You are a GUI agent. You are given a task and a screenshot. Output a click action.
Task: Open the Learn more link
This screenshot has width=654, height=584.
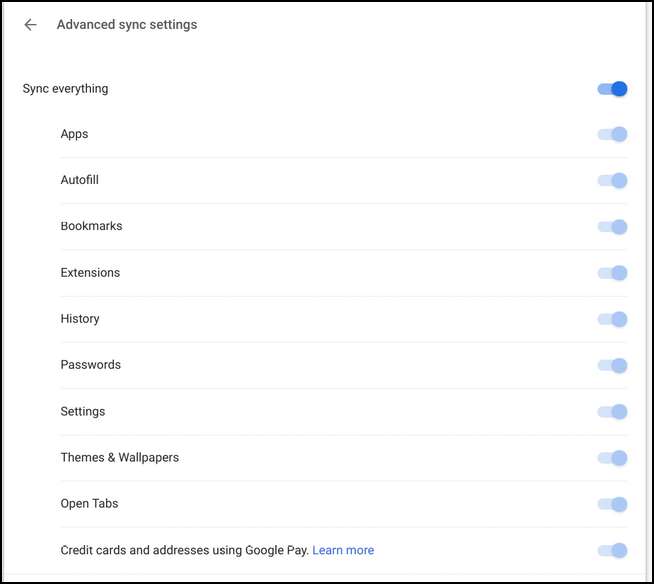(343, 550)
